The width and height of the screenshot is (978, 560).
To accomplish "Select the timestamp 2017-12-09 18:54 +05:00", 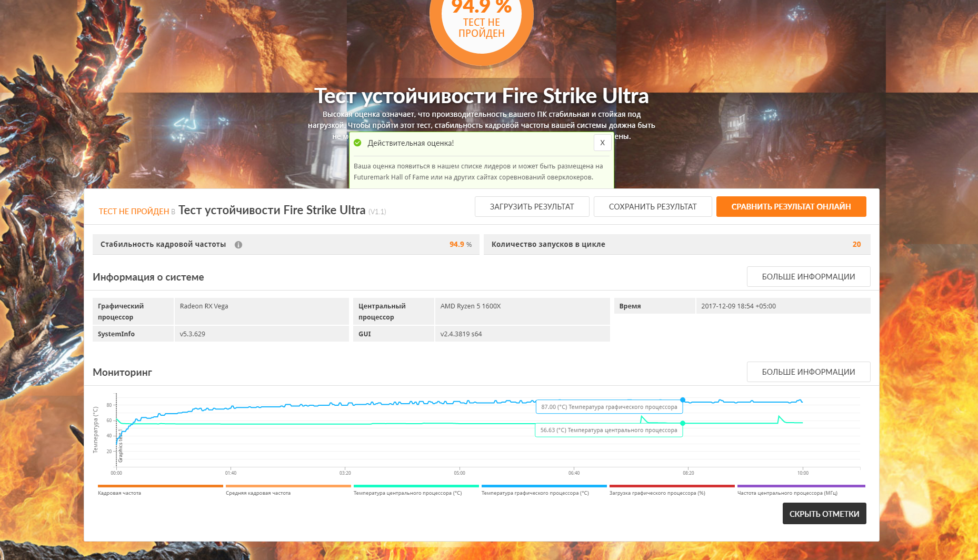I will (739, 306).
